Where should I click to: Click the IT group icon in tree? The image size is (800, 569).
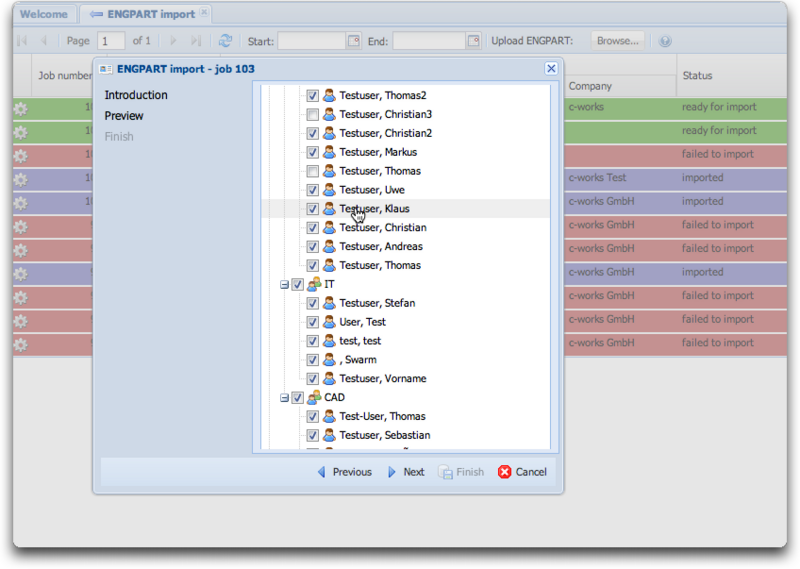point(313,285)
